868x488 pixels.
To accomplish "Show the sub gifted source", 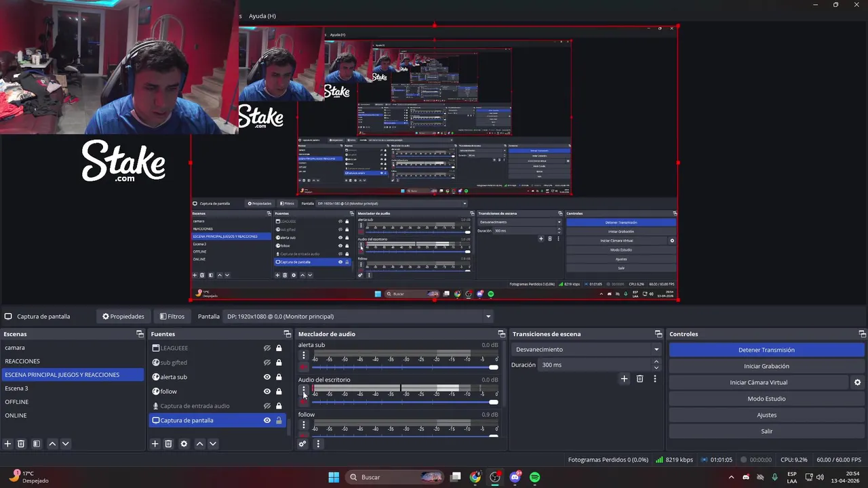I will coord(267,363).
